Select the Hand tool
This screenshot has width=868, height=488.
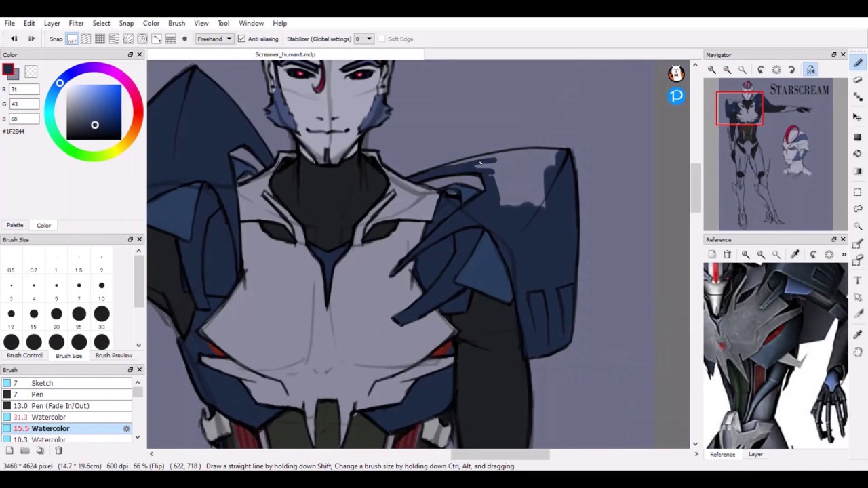858,351
